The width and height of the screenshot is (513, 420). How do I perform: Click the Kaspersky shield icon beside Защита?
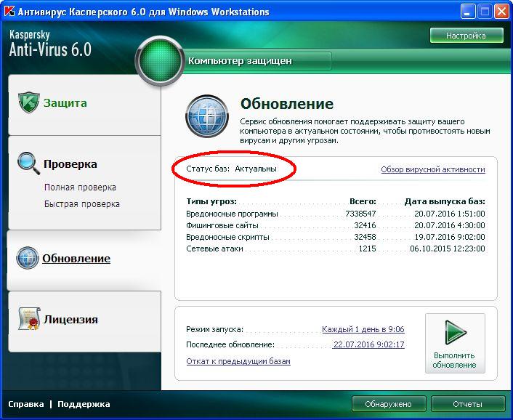pos(28,103)
